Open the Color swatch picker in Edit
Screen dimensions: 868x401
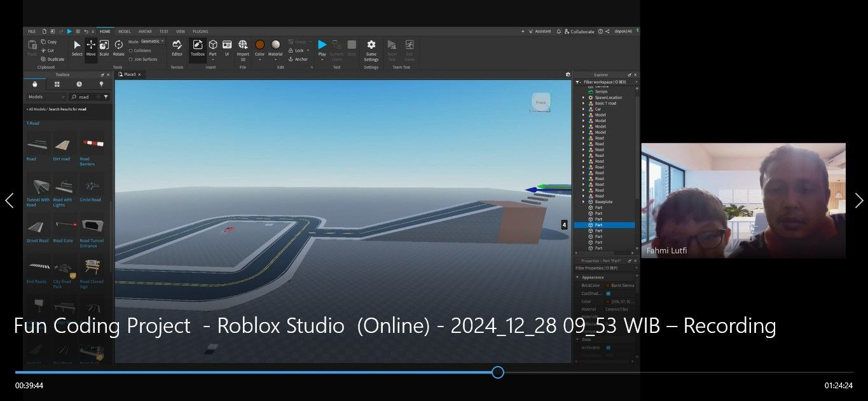coord(259,48)
